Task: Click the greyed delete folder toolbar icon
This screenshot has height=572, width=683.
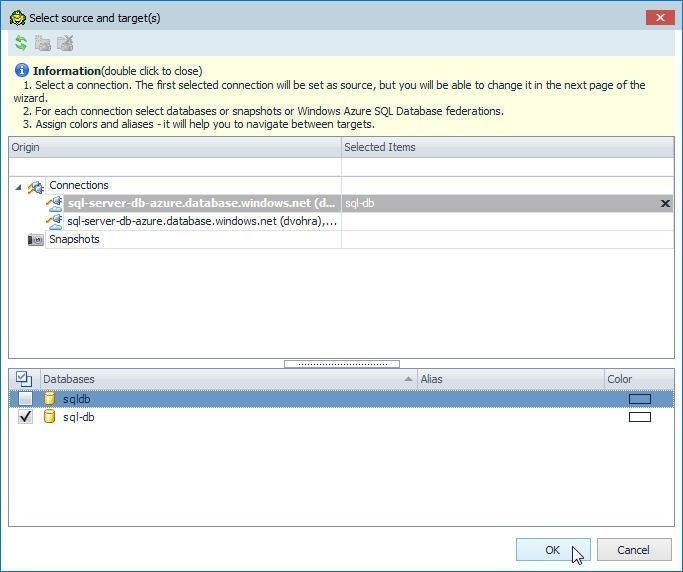Action: [x=65, y=43]
